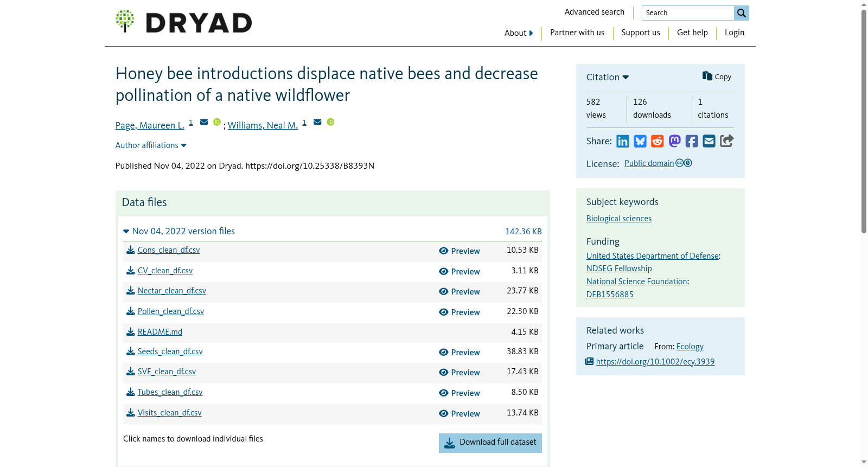The width and height of the screenshot is (868, 467).
Task: Preview Visits_clean_df.csv
Action: tap(459, 414)
